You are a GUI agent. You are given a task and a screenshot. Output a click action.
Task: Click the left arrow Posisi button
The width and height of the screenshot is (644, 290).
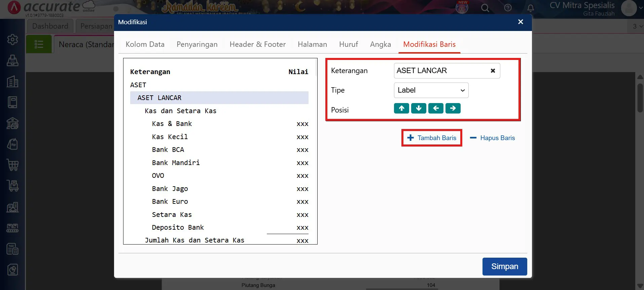[436, 108]
